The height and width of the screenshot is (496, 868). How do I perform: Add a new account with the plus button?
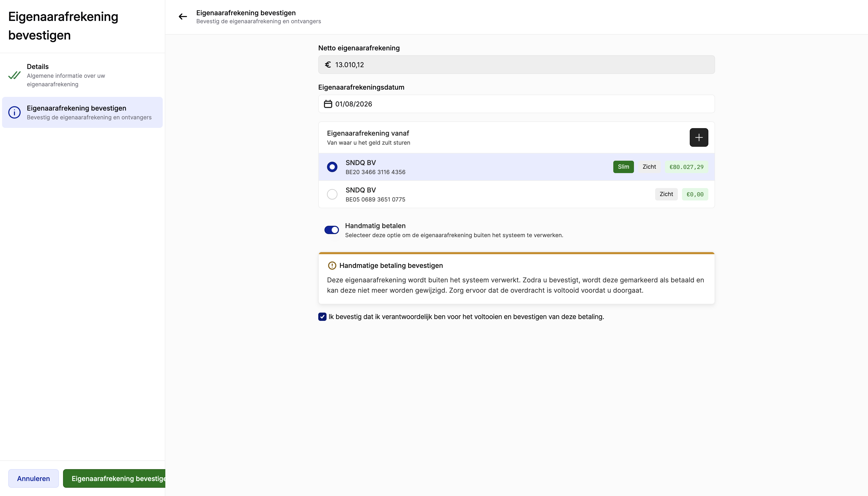click(699, 137)
